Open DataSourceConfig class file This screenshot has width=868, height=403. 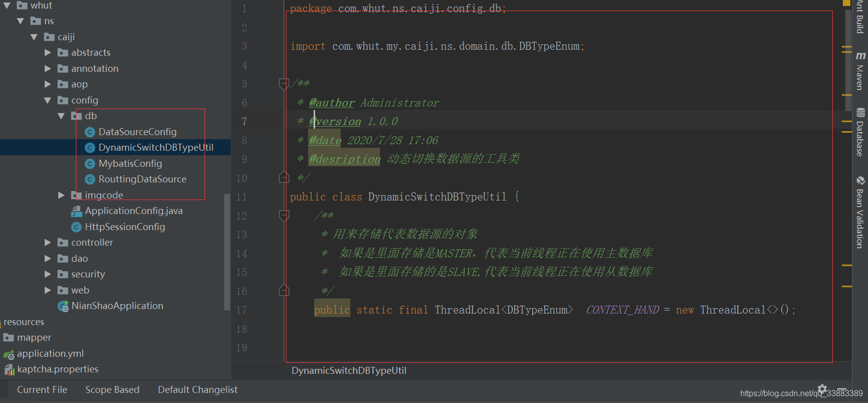137,132
